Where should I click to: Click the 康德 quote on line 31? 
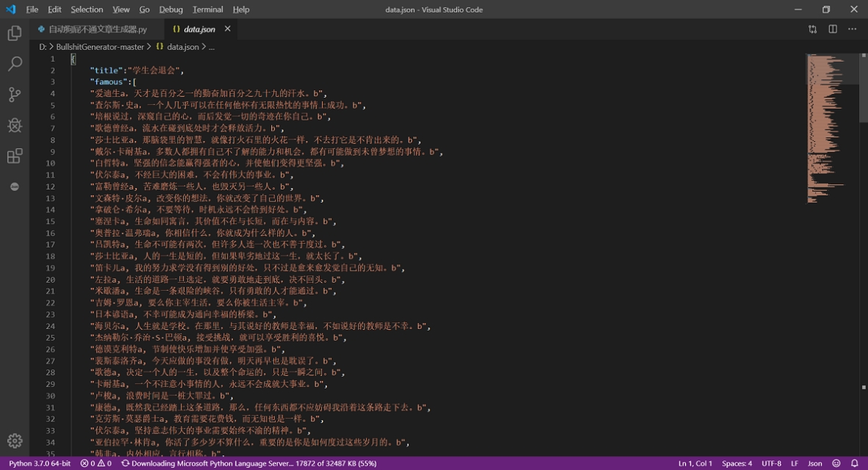click(260, 407)
